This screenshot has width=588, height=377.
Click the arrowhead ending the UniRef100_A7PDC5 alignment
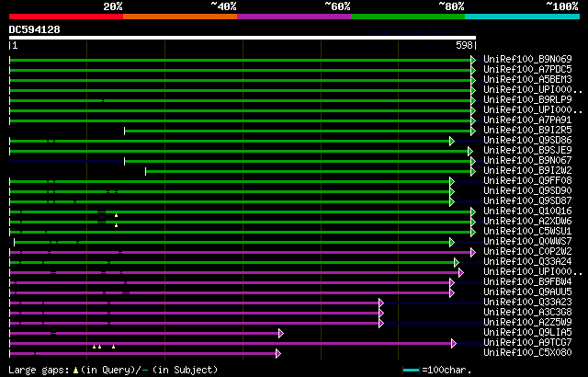(x=473, y=70)
